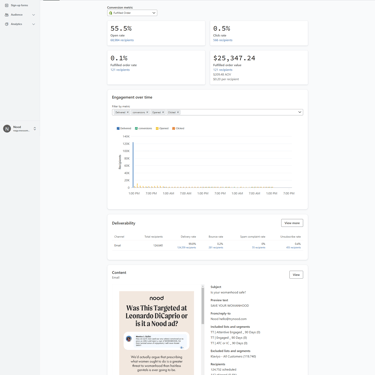Open the Conversion metric dropdown
Screen dimensions: 375x375
point(132,13)
